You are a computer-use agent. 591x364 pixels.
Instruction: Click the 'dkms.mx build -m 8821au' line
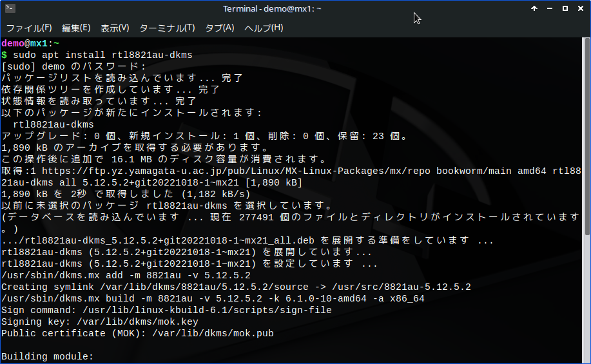tap(213, 299)
